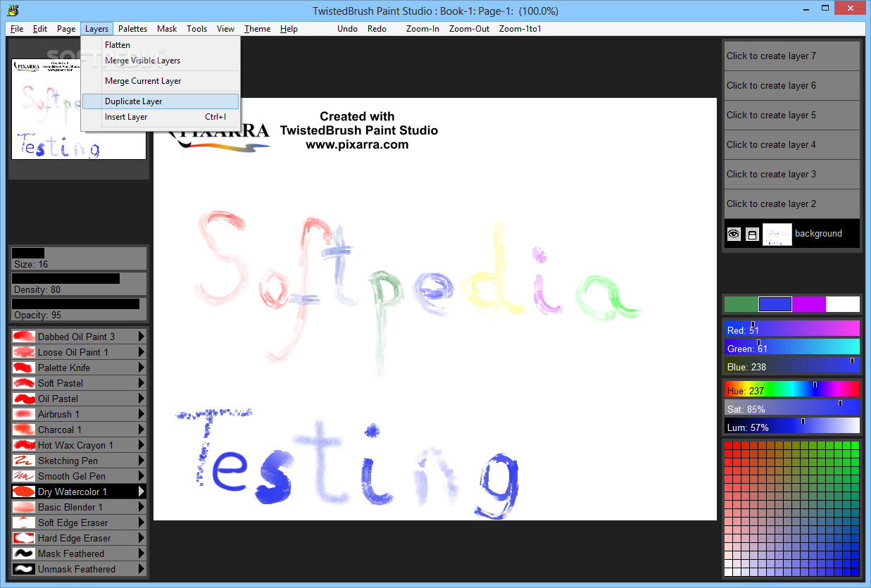Choose Flatten in the Layers menu
This screenshot has width=871, height=588.
161,45
